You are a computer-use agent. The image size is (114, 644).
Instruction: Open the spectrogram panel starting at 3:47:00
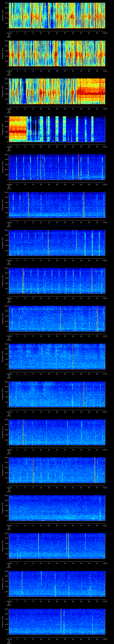[x=57, y=622]
